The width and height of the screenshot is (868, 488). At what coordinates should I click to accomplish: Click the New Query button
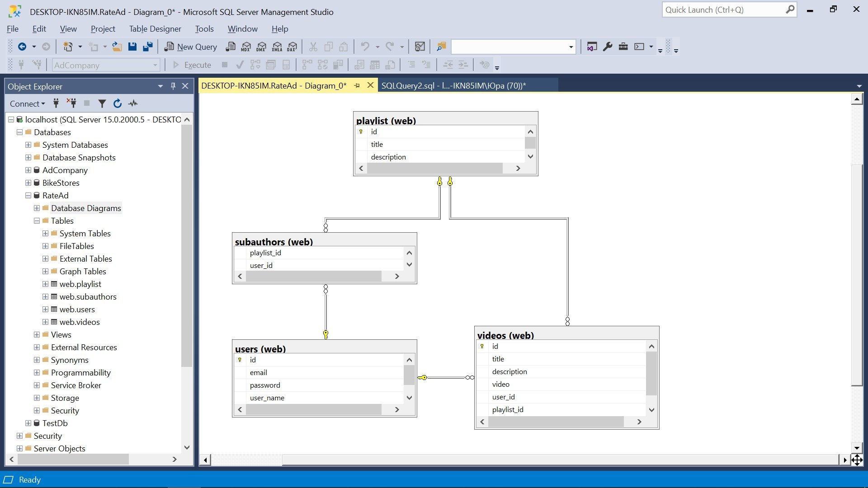(x=191, y=47)
